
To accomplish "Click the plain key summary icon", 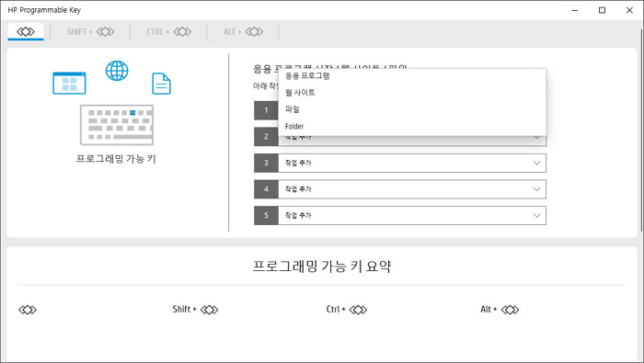I will click(28, 310).
